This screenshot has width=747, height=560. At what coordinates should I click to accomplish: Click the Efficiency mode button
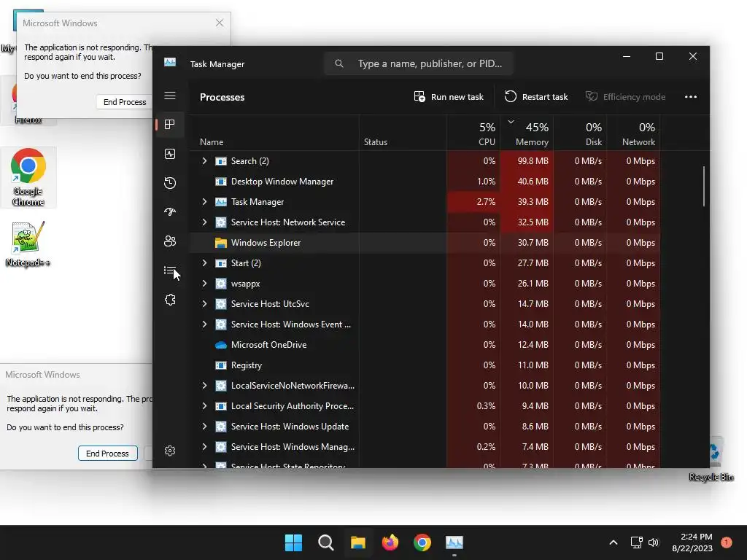click(x=625, y=97)
